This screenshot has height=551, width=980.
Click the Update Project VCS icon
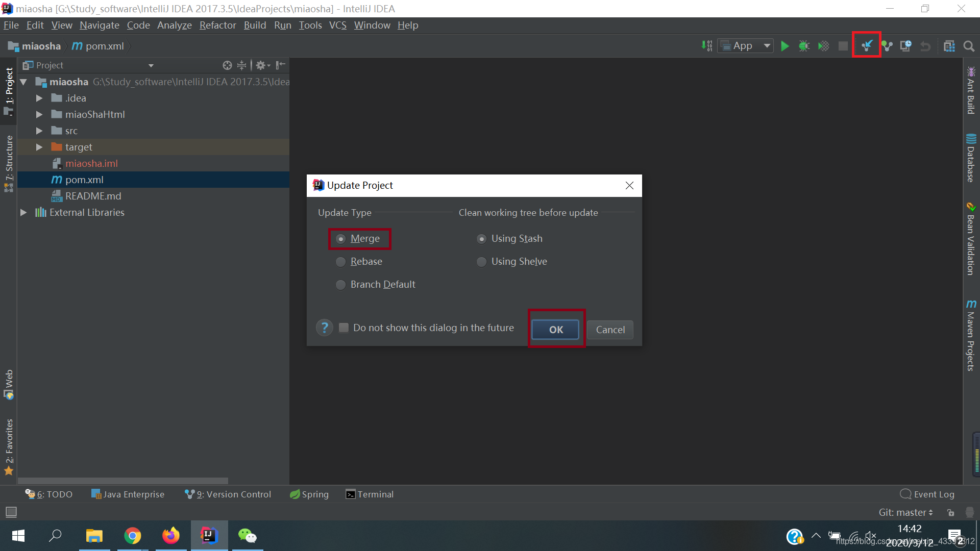pyautogui.click(x=867, y=46)
